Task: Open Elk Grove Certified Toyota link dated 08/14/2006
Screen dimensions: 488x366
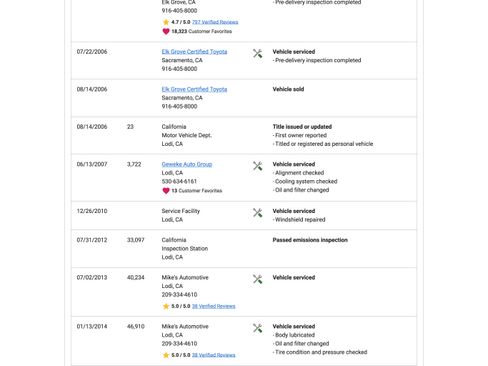Action: 194,89
